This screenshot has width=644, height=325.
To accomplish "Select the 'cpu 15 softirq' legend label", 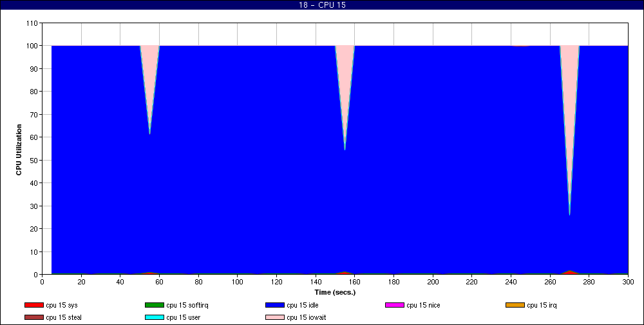I will point(187,305).
